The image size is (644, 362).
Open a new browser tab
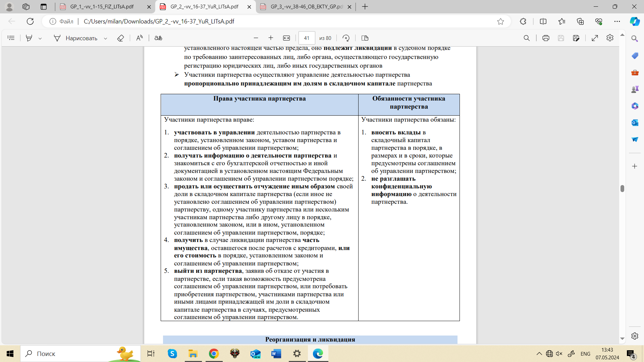coord(365,7)
